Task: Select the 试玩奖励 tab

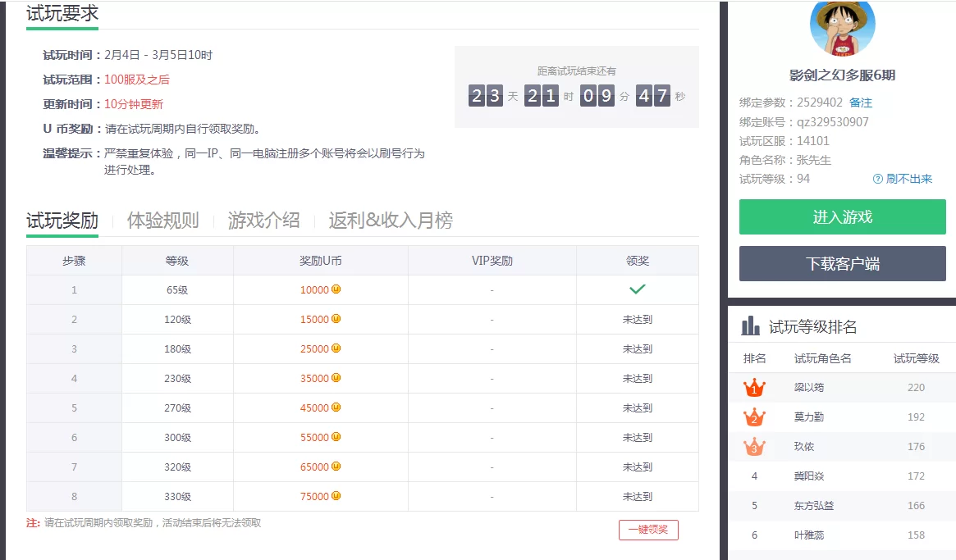Action: (62, 220)
